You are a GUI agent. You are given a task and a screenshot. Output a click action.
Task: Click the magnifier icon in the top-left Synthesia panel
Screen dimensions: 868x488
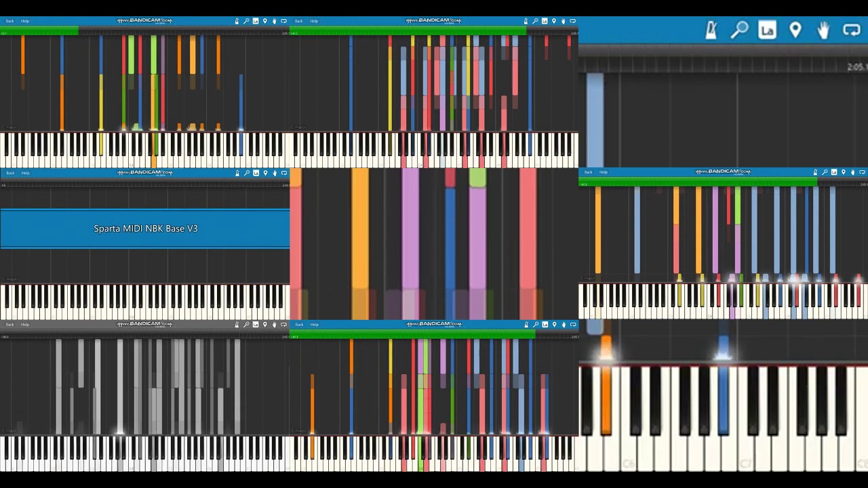(x=246, y=21)
